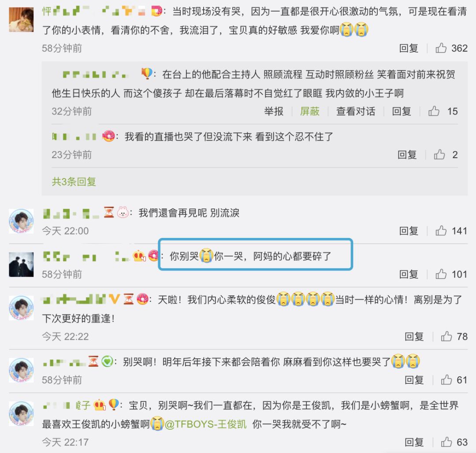Click 回复 on the 362-like comment
Screen dimensions: 476x453
click(x=409, y=48)
